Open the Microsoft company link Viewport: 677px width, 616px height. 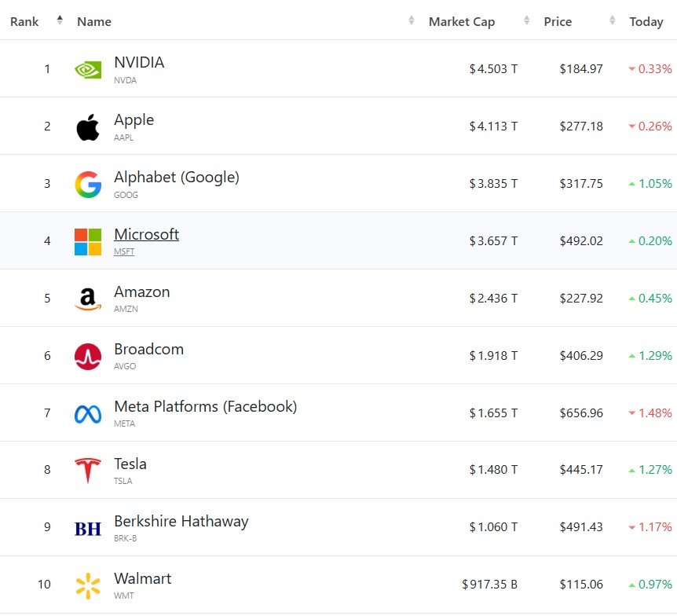click(x=146, y=234)
